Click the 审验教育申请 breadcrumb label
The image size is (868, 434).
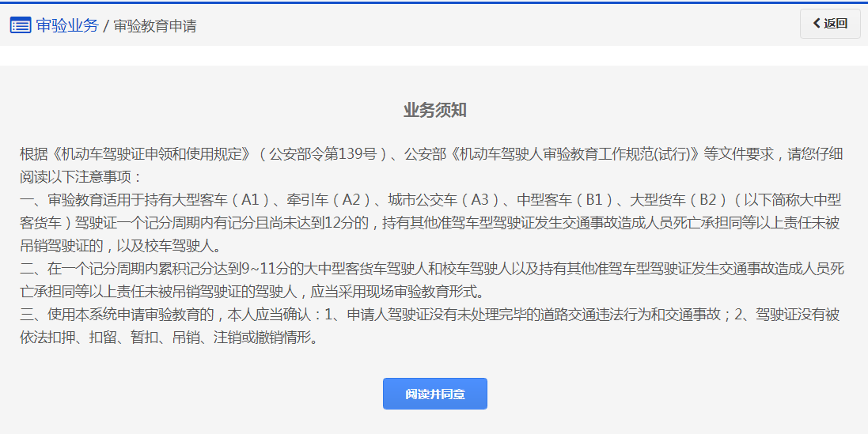155,26
